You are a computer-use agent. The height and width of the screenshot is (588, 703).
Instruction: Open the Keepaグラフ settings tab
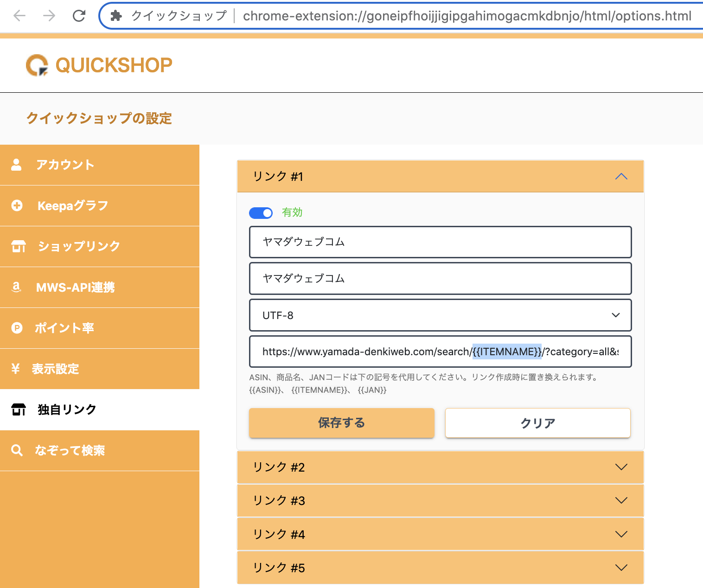click(x=100, y=206)
